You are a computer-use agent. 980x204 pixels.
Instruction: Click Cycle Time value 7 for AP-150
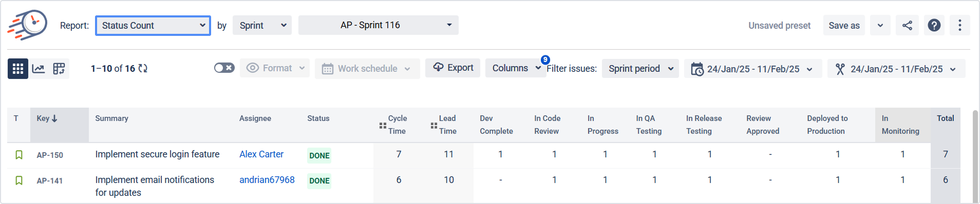click(x=399, y=154)
